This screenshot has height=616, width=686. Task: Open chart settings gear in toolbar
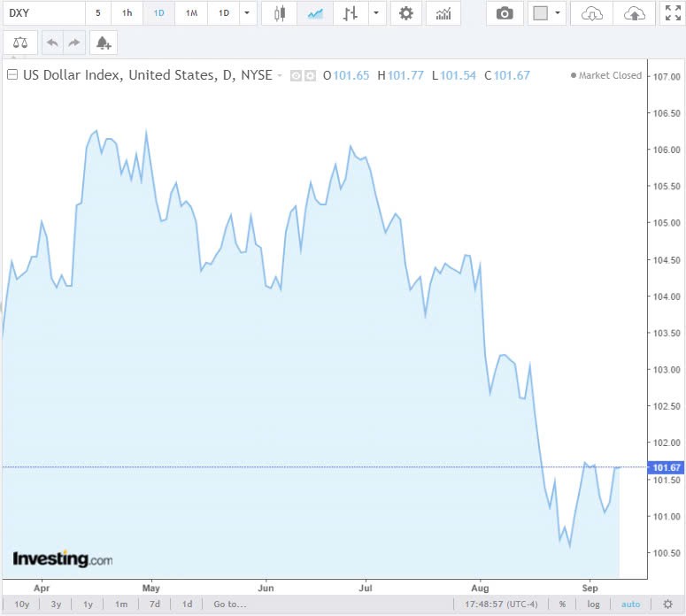click(406, 13)
